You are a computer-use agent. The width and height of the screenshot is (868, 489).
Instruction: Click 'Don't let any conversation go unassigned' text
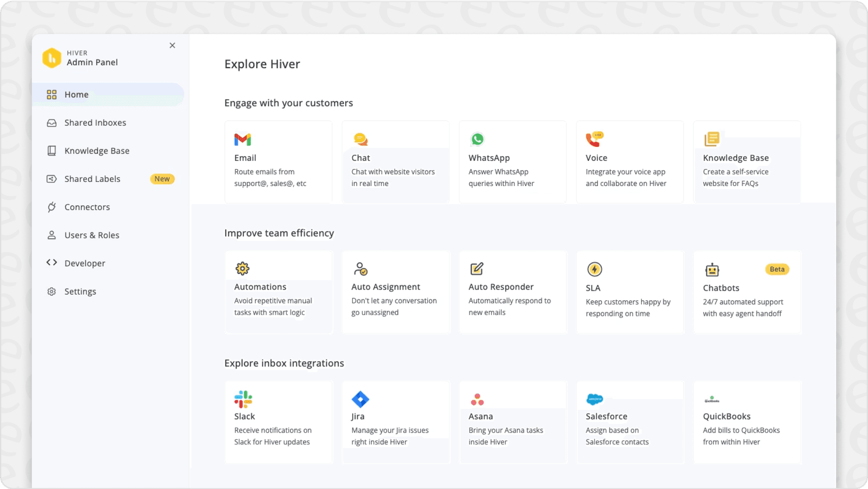click(x=394, y=307)
